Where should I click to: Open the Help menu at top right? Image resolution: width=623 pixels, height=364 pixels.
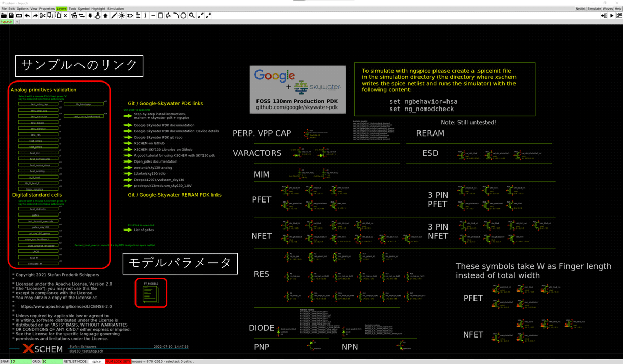point(618,9)
